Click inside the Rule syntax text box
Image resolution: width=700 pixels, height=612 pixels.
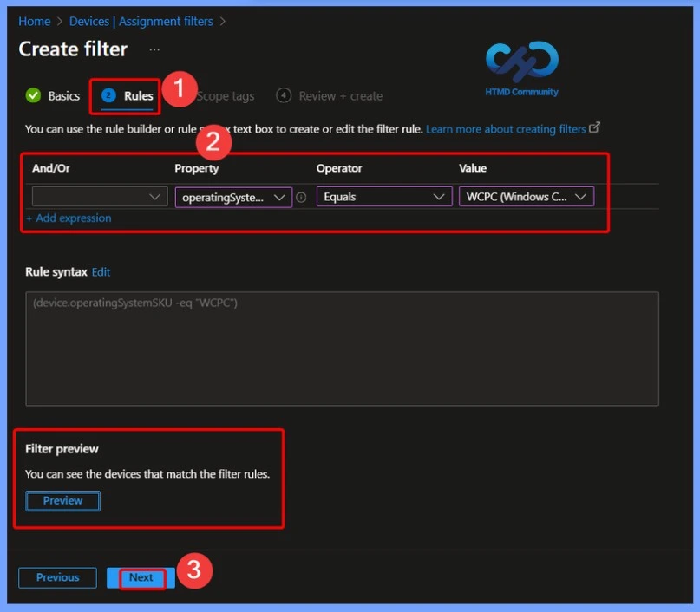click(342, 348)
